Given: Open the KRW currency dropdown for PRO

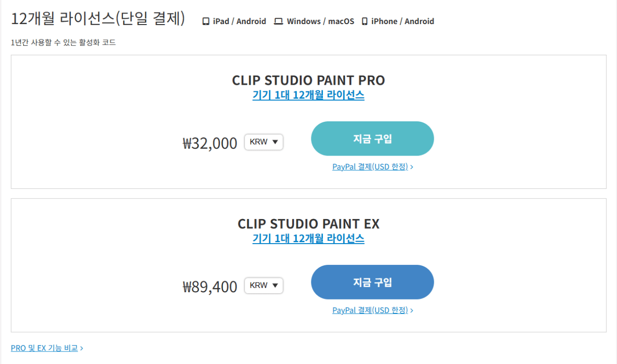Looking at the screenshot, I should point(263,142).
